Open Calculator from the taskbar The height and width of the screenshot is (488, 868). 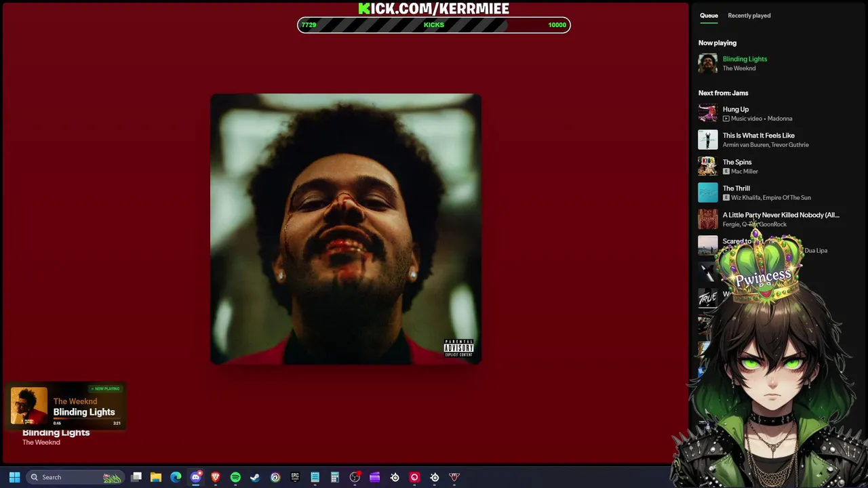pyautogui.click(x=334, y=477)
